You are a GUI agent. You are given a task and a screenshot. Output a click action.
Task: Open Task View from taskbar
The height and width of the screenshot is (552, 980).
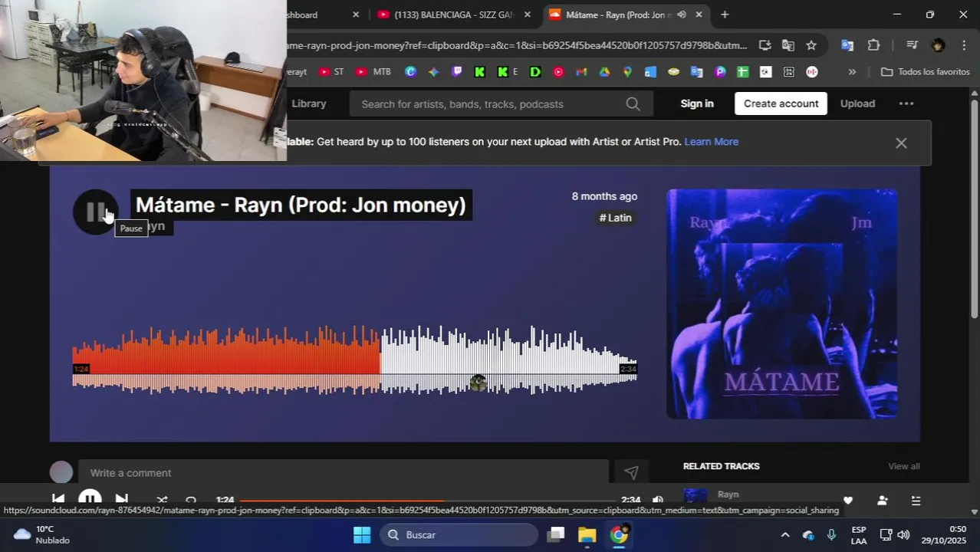pyautogui.click(x=556, y=535)
